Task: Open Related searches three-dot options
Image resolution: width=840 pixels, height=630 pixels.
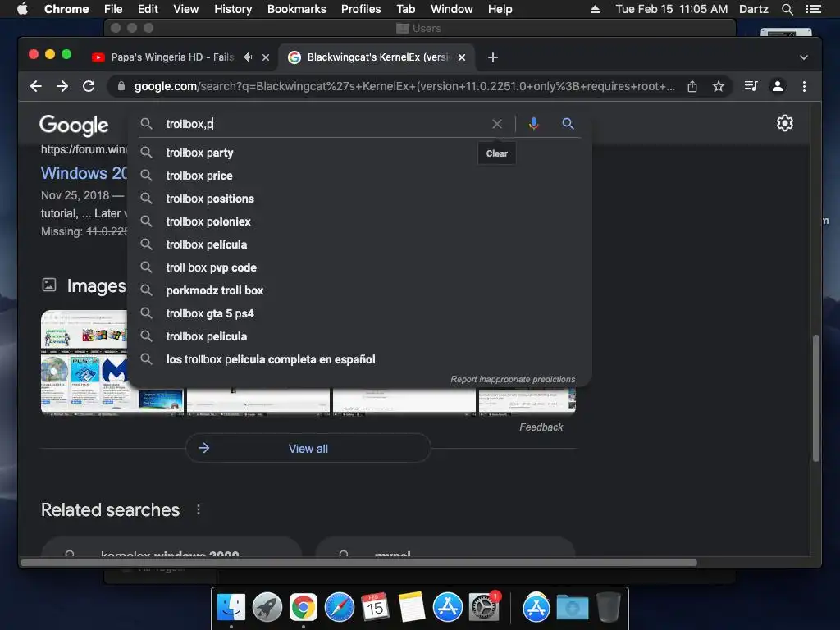Action: [x=199, y=509]
